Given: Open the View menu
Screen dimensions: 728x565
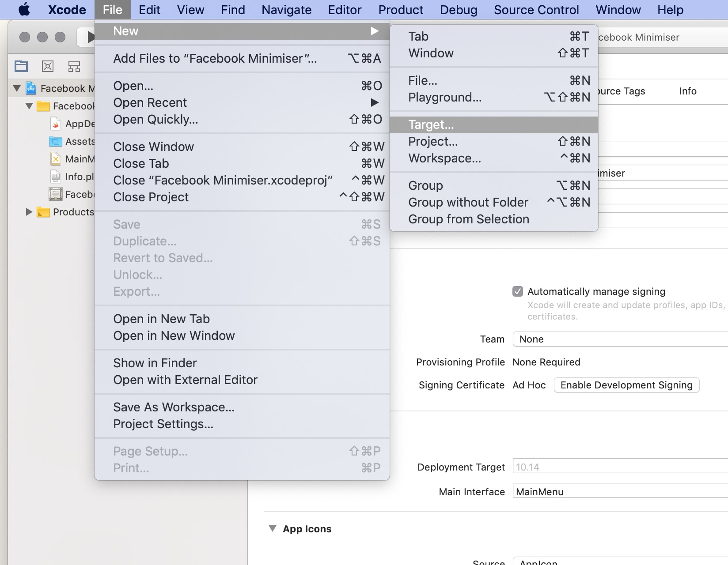Looking at the screenshot, I should (x=190, y=10).
